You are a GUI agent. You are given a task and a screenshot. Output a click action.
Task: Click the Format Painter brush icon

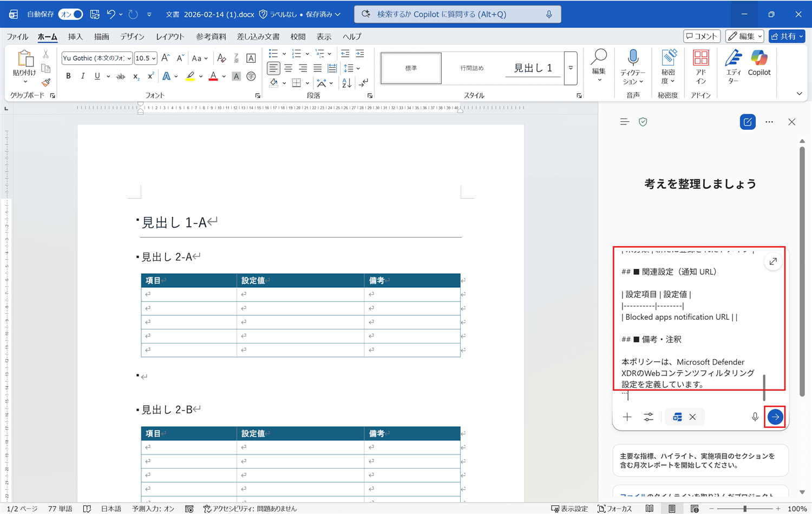click(46, 82)
